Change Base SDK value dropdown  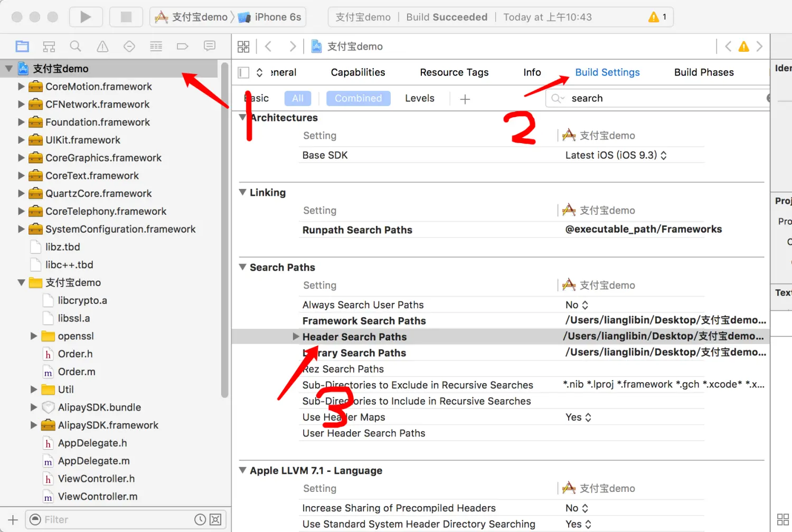(616, 155)
